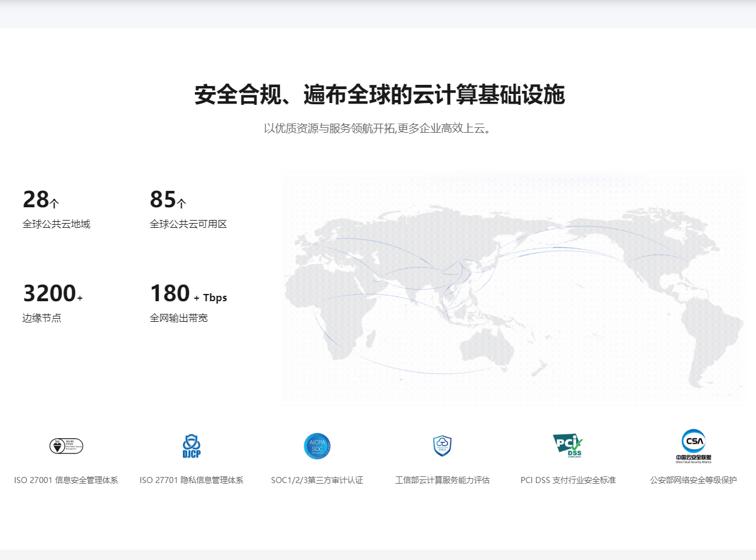This screenshot has height=560, width=756.
Task: Click the ISO 27001 BSI certification badge icon
Action: coord(66,446)
